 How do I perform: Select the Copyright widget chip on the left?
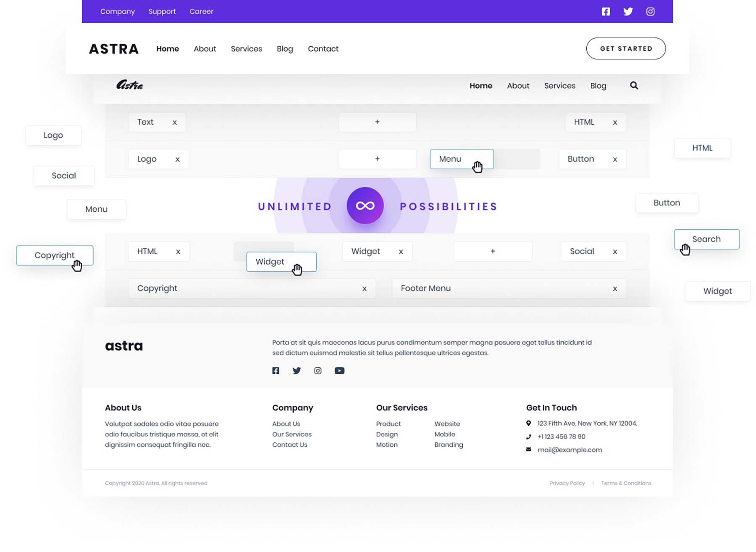[x=55, y=255]
